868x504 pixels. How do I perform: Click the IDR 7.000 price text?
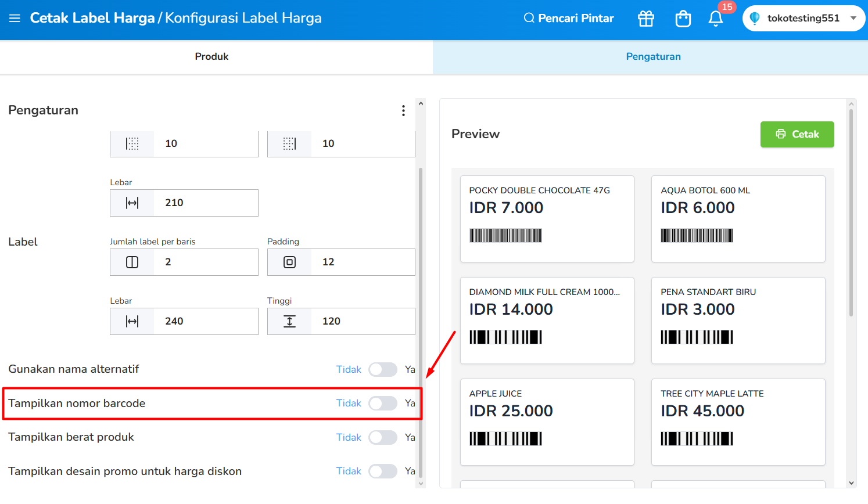506,208
